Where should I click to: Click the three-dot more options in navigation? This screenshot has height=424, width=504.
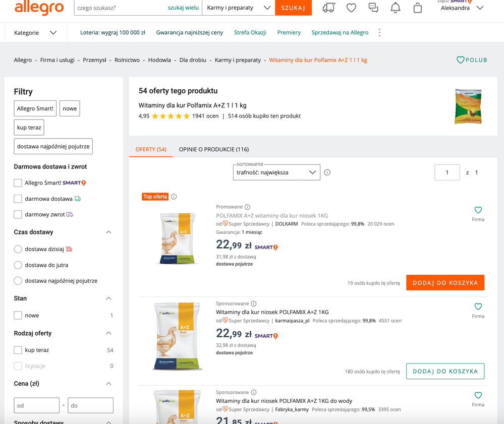click(379, 32)
